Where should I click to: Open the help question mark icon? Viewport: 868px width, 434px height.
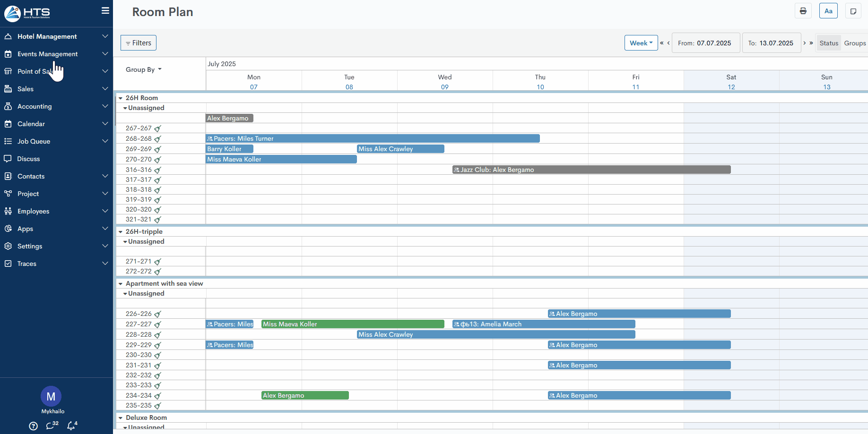click(x=33, y=426)
